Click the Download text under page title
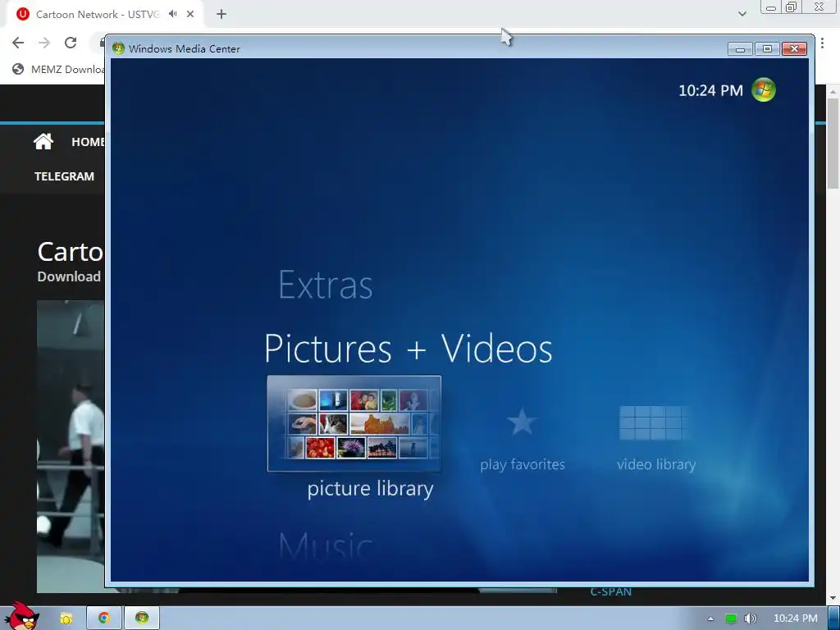The width and height of the screenshot is (840, 630). tap(69, 276)
